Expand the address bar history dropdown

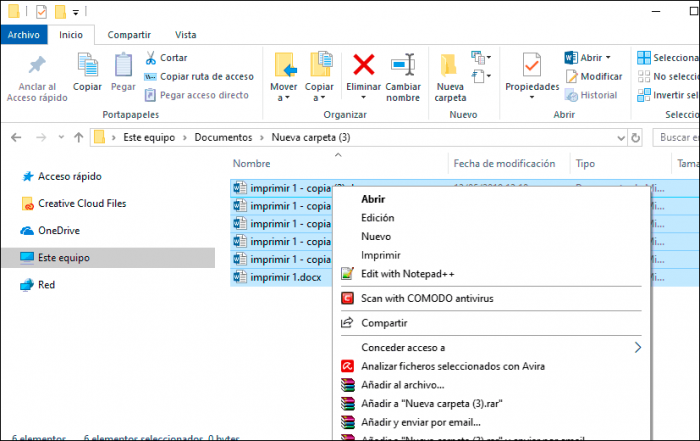[621, 138]
